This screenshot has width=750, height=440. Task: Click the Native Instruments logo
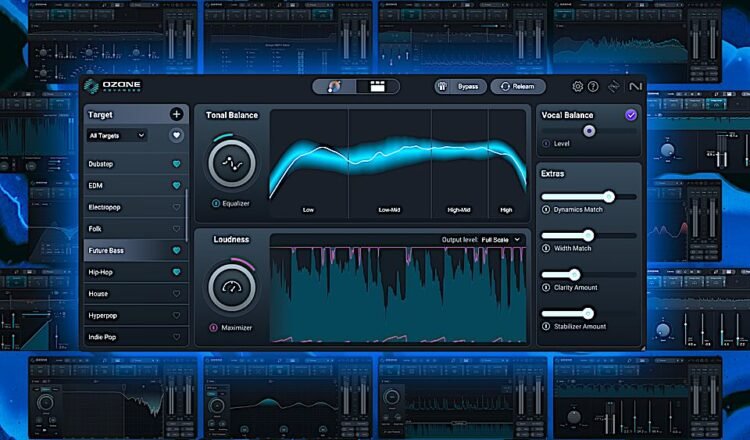pyautogui.click(x=635, y=87)
